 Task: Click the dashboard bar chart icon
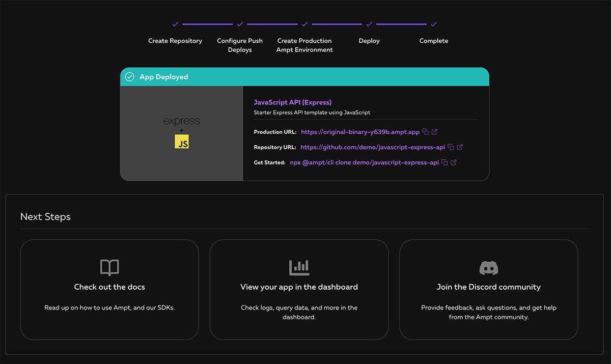tap(299, 267)
